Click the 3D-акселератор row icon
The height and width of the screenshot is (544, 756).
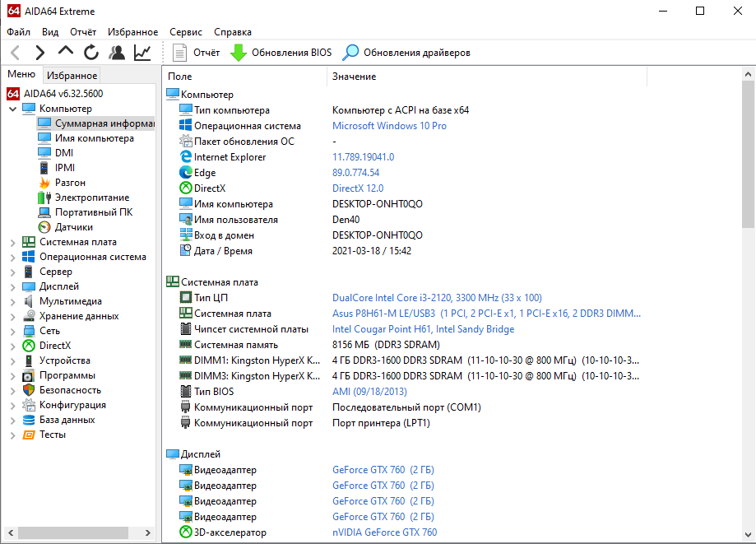[x=186, y=532]
